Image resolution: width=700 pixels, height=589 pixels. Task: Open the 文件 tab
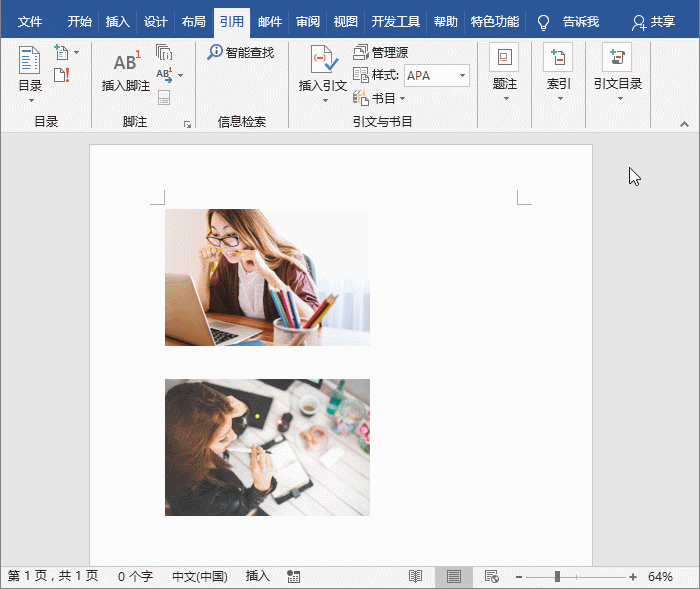pos(30,22)
